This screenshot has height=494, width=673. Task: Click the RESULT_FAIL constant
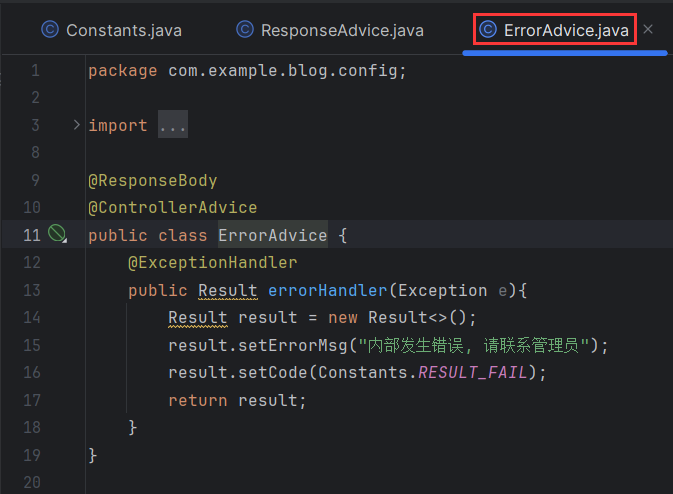click(x=473, y=372)
